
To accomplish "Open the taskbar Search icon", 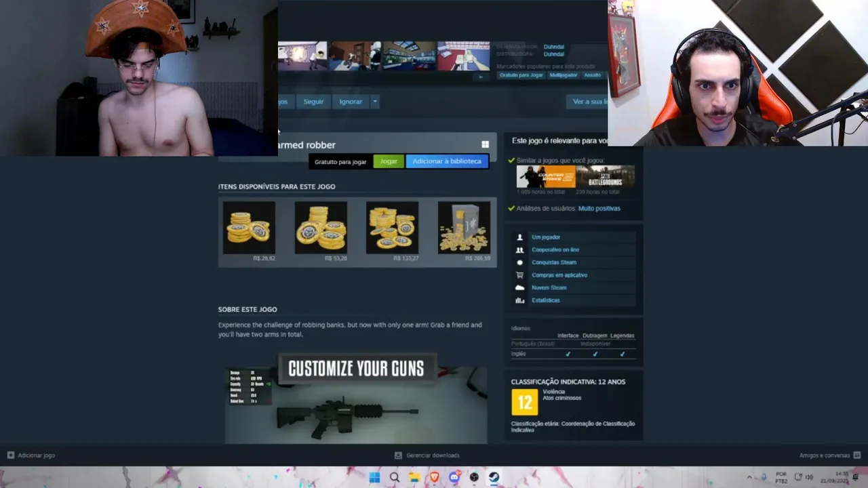I will pos(395,477).
